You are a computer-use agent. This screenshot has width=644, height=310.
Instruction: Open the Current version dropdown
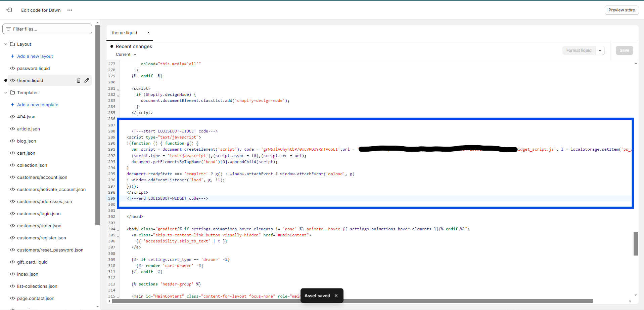pos(126,54)
